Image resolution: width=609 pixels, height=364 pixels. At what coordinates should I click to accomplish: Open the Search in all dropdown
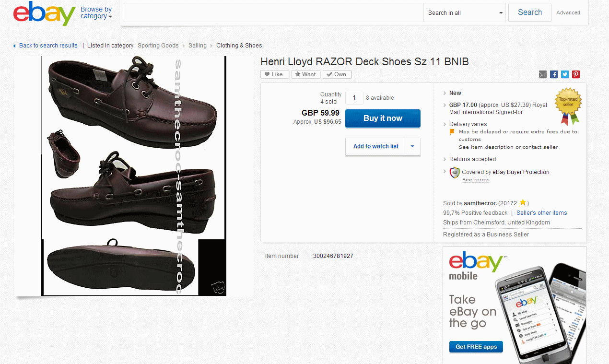click(464, 13)
